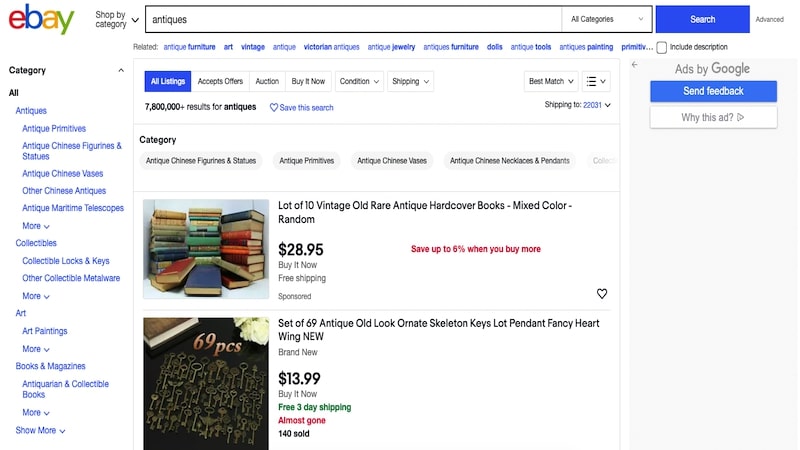Add the antique books lot to watchlist (heart)
The width and height of the screenshot is (800, 450).
[602, 294]
